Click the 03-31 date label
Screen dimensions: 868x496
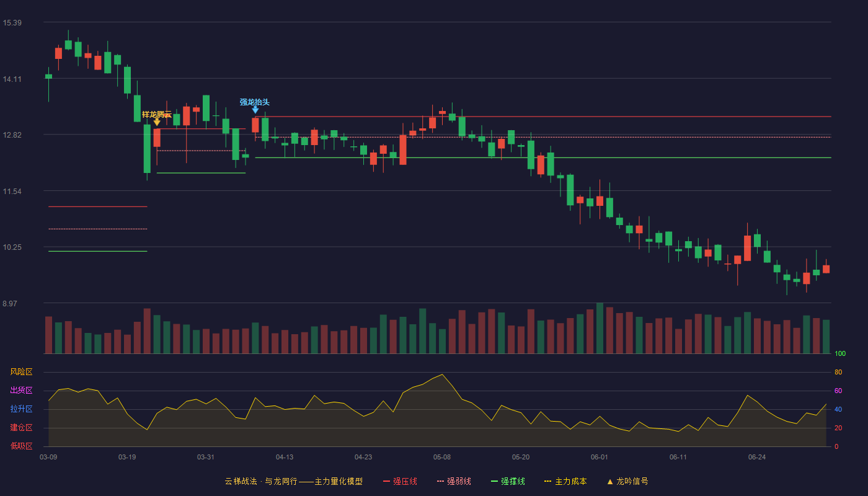[x=206, y=457]
